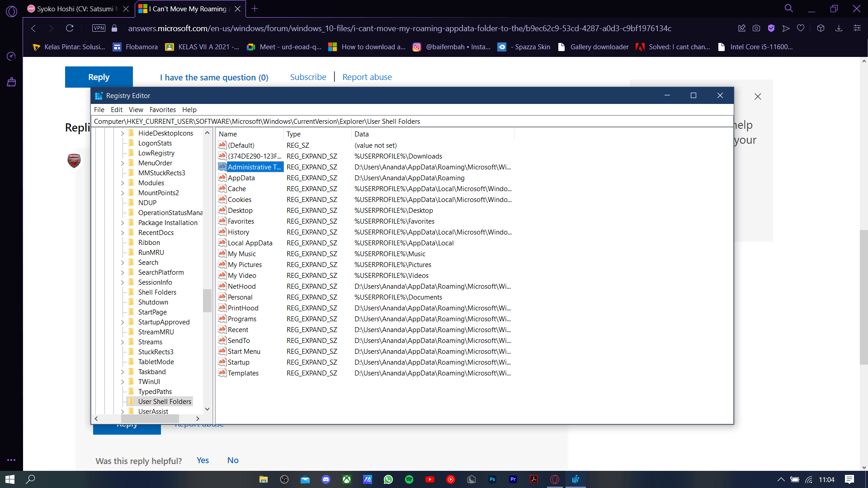Open Discord from the taskbar
This screenshot has height=488, width=868.
click(x=326, y=479)
